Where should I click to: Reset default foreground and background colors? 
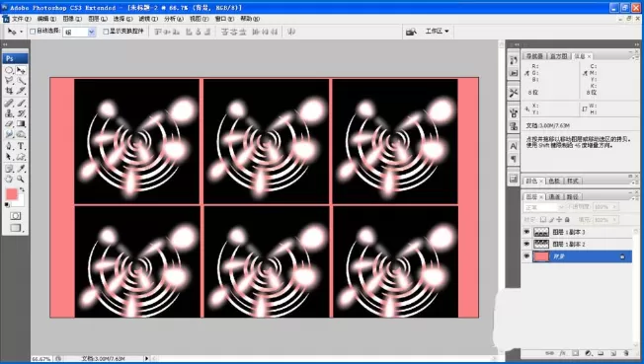coord(7,204)
